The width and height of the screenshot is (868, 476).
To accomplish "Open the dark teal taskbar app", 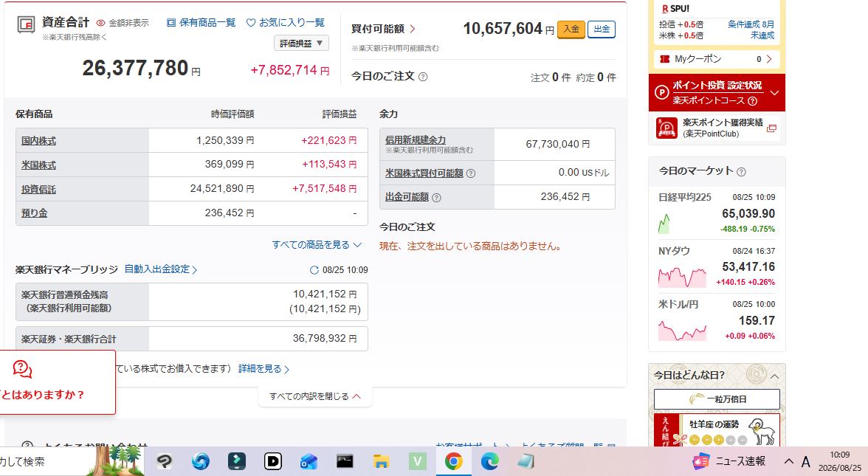I will (237, 461).
